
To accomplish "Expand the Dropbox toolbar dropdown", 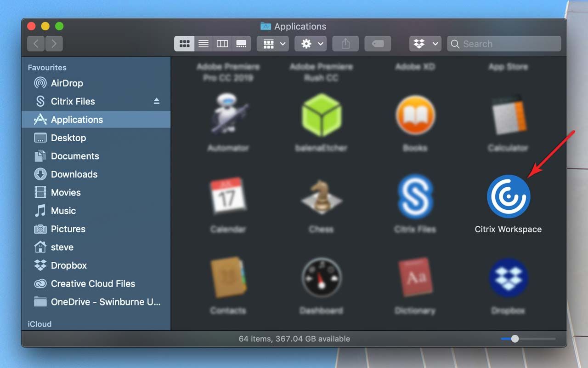I will (x=425, y=44).
